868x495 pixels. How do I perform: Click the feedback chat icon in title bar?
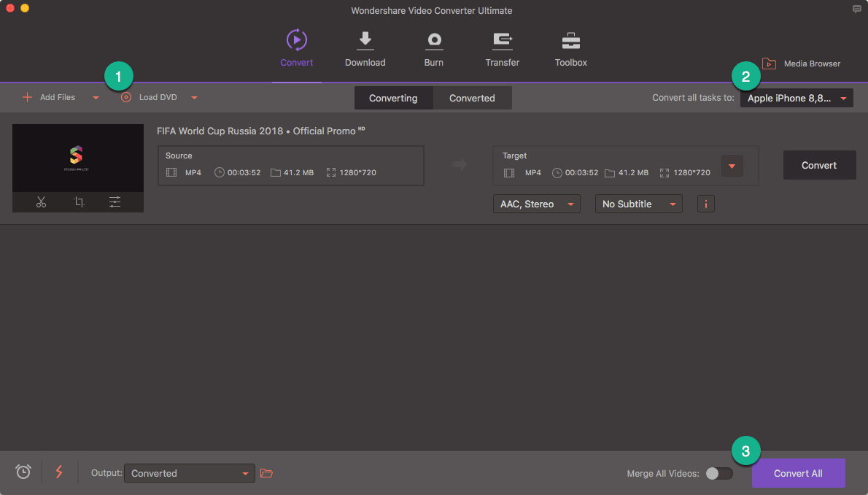click(x=856, y=9)
